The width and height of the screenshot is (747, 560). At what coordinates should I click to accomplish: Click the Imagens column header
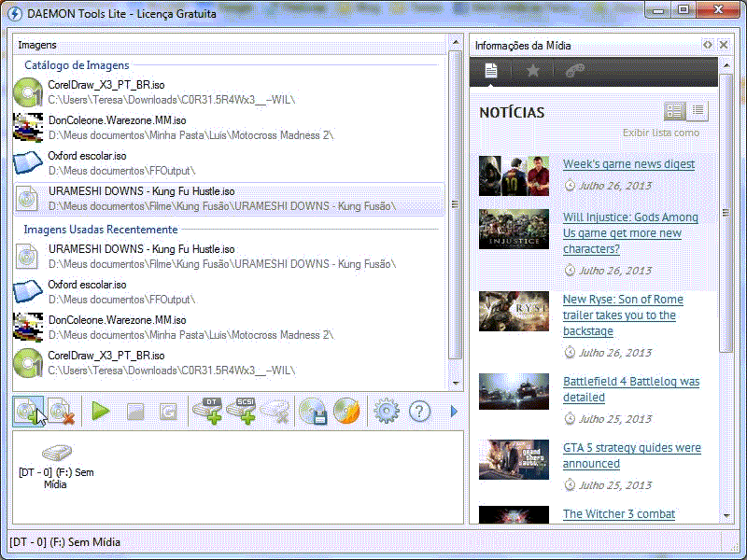(x=230, y=45)
